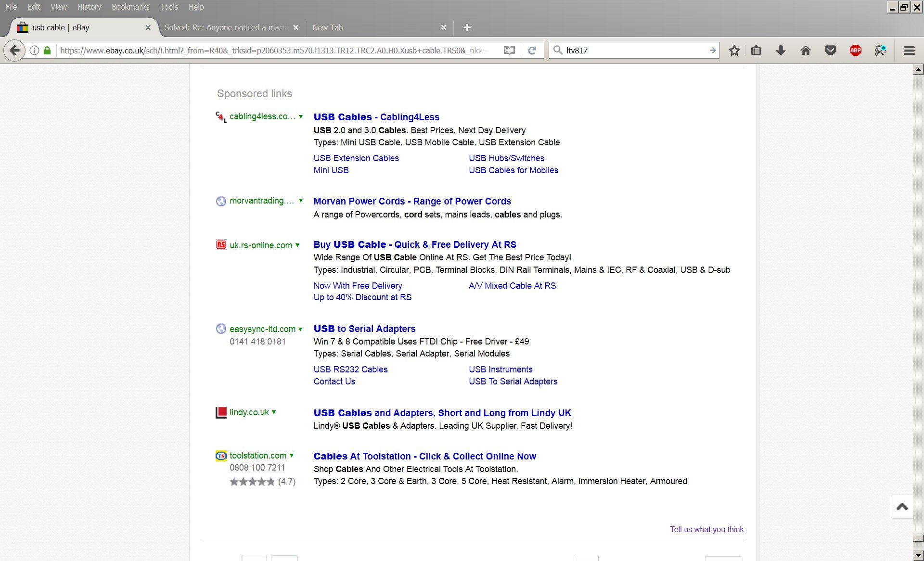Viewport: 924px width, 561px height.
Task: Open 'USB to Serial Adapters' heading link
Action: point(364,329)
